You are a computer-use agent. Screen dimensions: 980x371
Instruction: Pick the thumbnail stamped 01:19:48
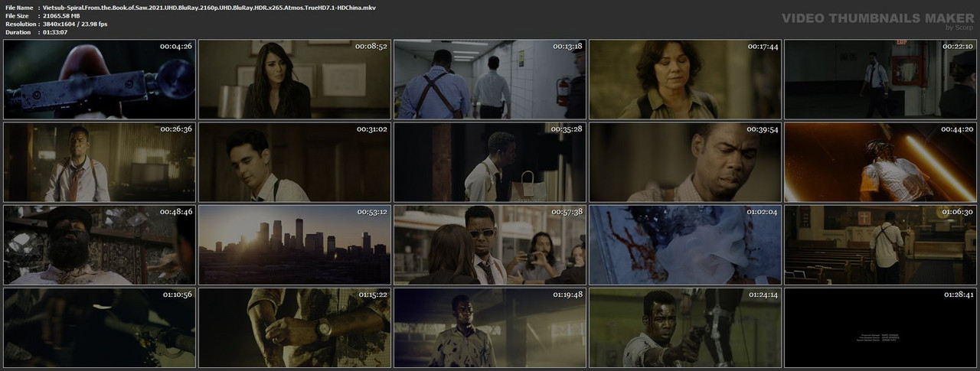pos(490,327)
